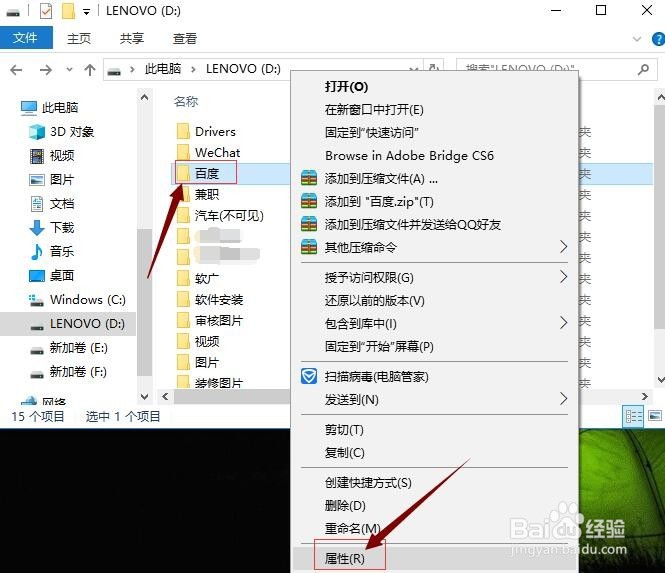Screen dimensions: 665x573
Task: Expand 发送到(N) submenu arrow
Action: [x=563, y=398]
